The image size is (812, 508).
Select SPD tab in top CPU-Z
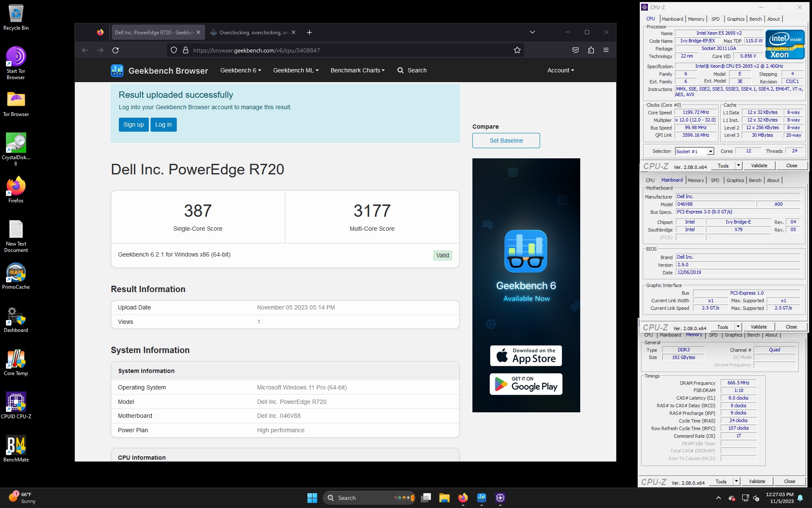coord(716,19)
